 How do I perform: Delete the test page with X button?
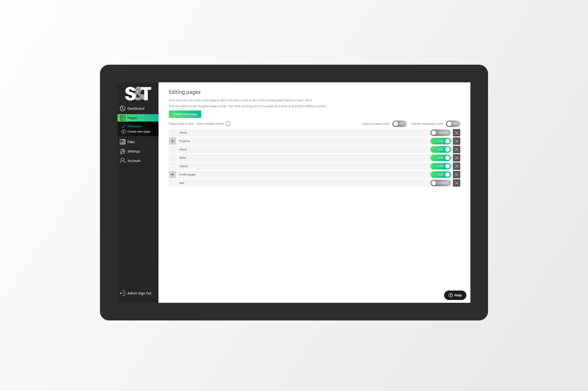(456, 183)
